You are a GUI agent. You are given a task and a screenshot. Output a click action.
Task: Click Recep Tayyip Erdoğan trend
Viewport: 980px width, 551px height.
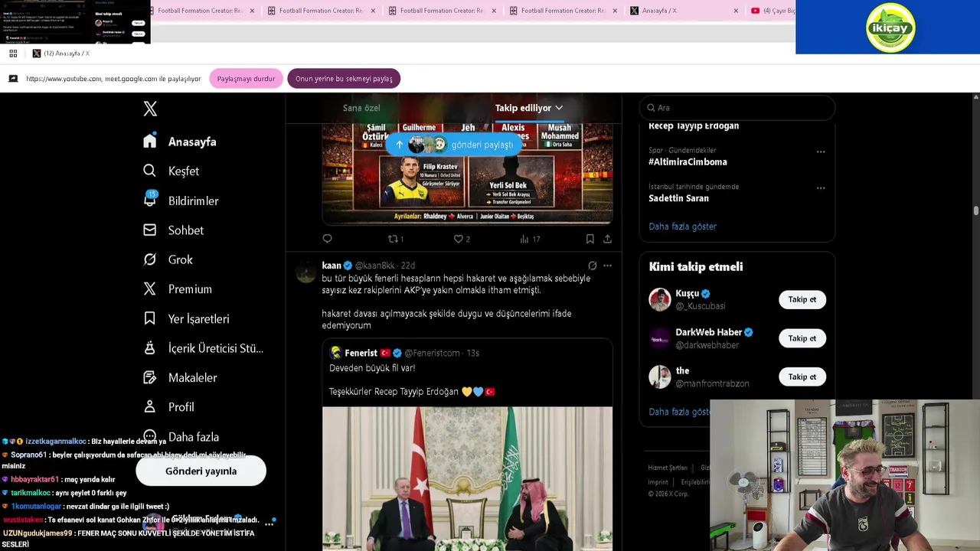(x=694, y=126)
